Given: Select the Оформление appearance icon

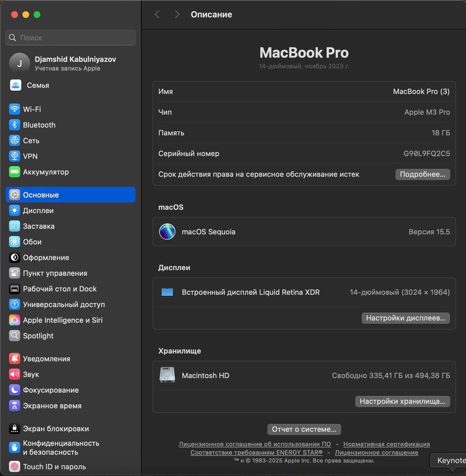Looking at the screenshot, I should (15, 257).
